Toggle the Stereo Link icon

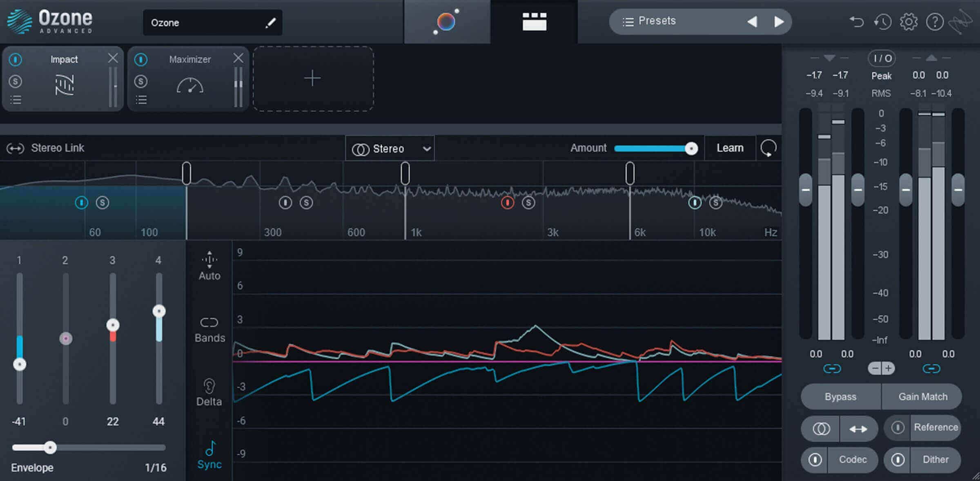[x=15, y=148]
